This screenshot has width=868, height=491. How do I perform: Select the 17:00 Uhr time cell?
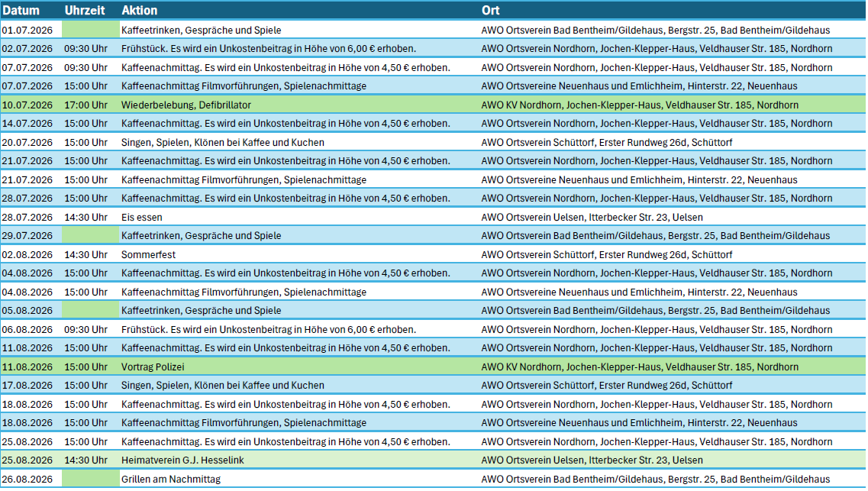coord(86,105)
